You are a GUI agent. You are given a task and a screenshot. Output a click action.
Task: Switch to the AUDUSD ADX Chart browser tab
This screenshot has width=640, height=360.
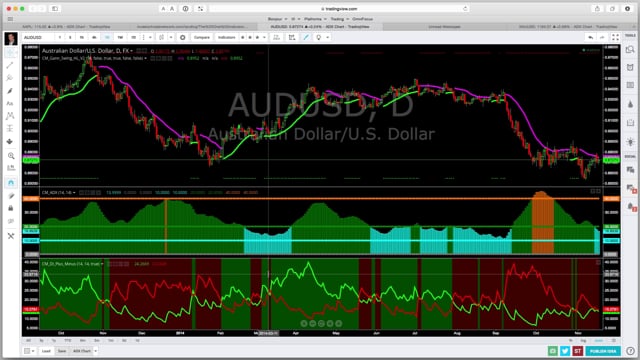pos(320,27)
